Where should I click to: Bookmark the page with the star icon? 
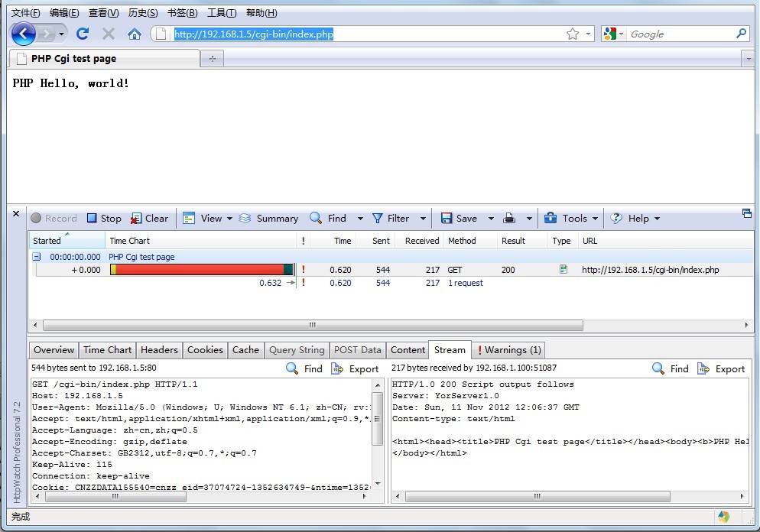coord(573,34)
